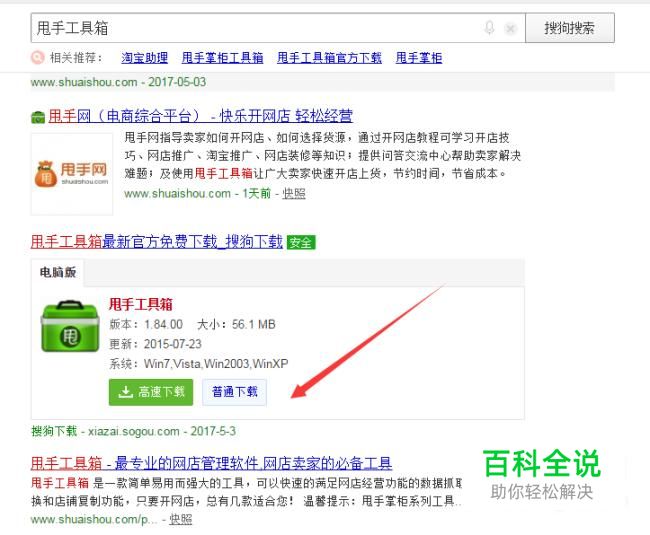Image resolution: width=650 pixels, height=535 pixels.
Task: Click the microphone voice search icon
Action: click(489, 28)
